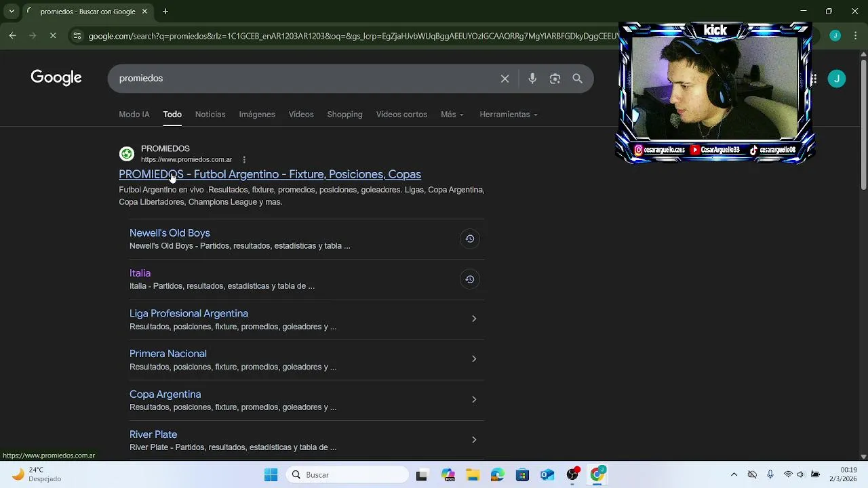
Task: Click history icon beside Newell's Old Boys
Action: tap(469, 239)
